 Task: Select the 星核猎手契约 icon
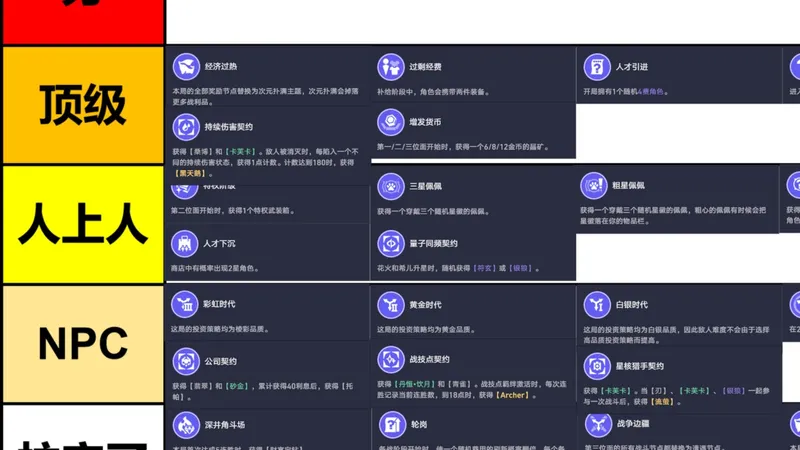(x=596, y=366)
